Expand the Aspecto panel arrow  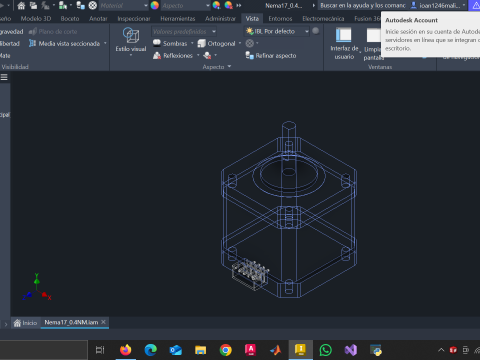coord(229,67)
